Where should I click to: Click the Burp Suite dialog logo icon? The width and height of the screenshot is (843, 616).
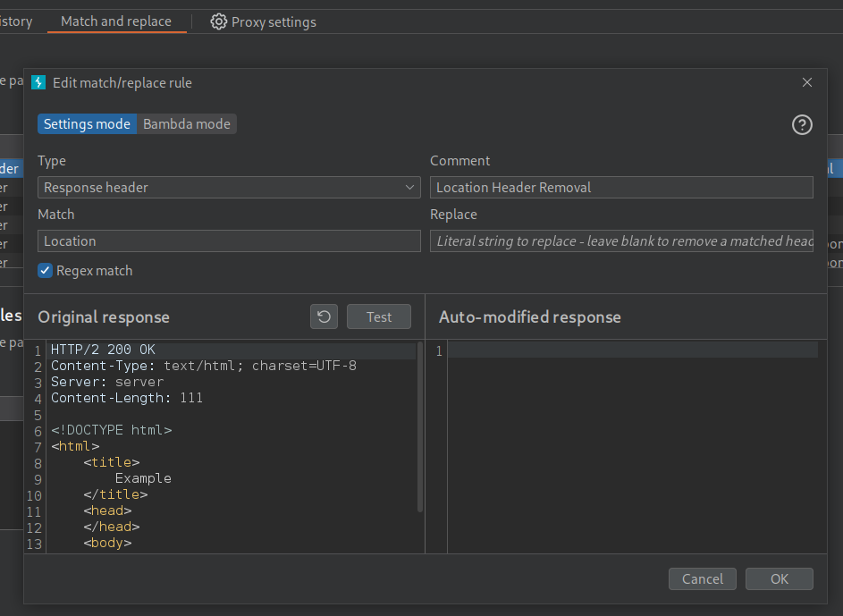tap(38, 82)
